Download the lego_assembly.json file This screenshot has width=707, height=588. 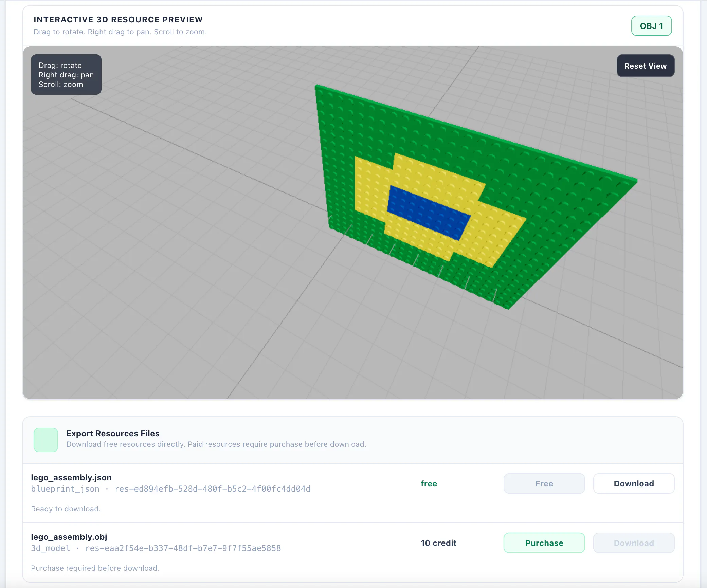[634, 483]
